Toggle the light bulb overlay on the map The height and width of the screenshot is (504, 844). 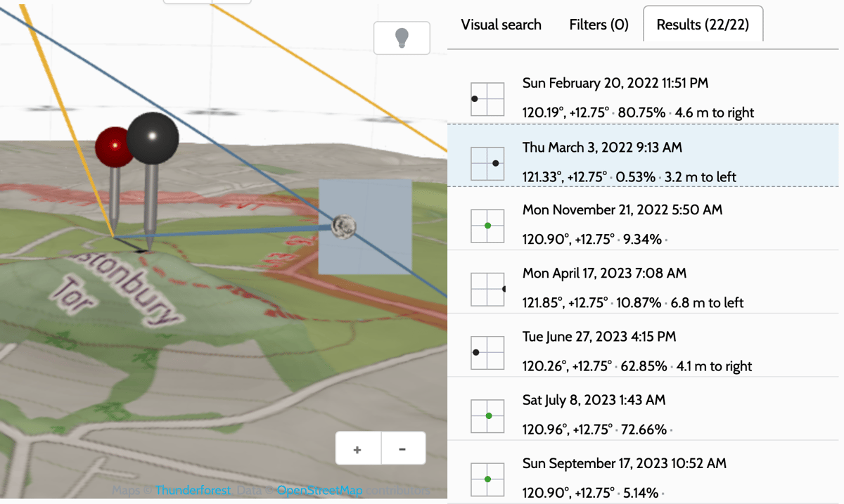click(402, 37)
